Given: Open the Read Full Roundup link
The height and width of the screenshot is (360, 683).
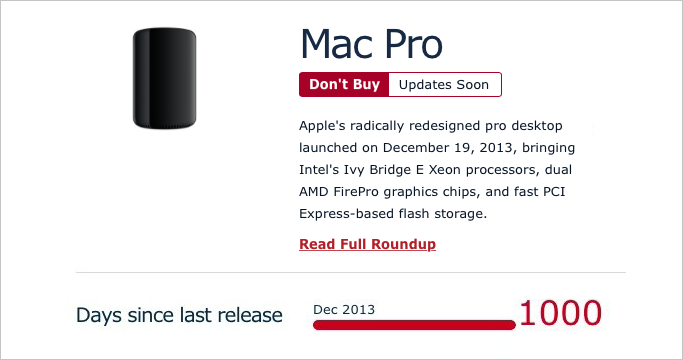Looking at the screenshot, I should (x=367, y=244).
